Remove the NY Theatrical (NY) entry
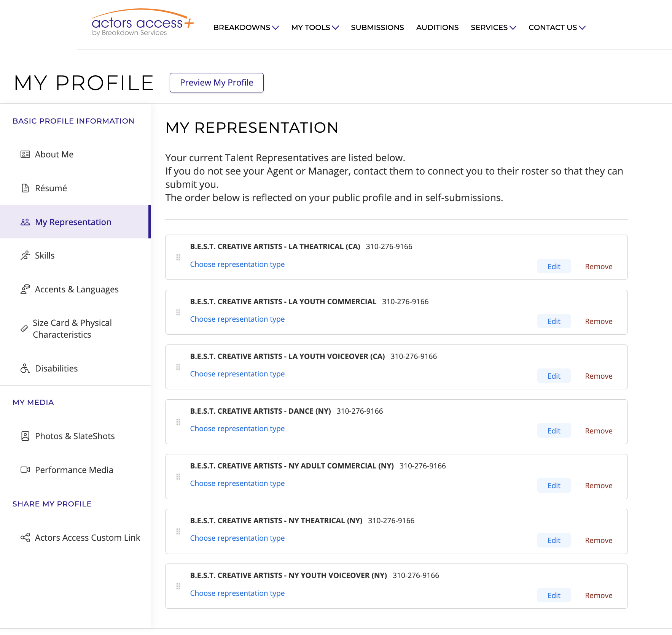This screenshot has width=672, height=635. point(599,540)
